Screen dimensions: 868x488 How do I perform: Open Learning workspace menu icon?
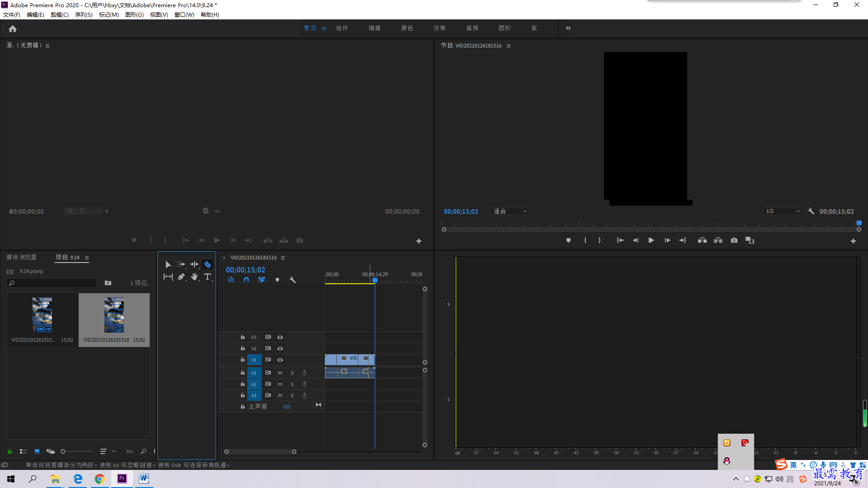click(324, 28)
